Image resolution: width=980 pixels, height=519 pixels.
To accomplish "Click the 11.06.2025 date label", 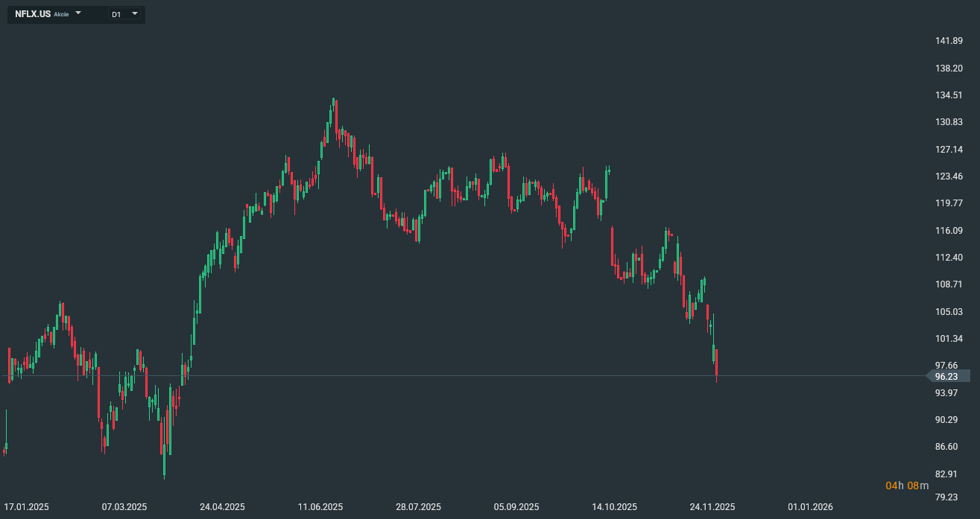I will click(x=320, y=507).
